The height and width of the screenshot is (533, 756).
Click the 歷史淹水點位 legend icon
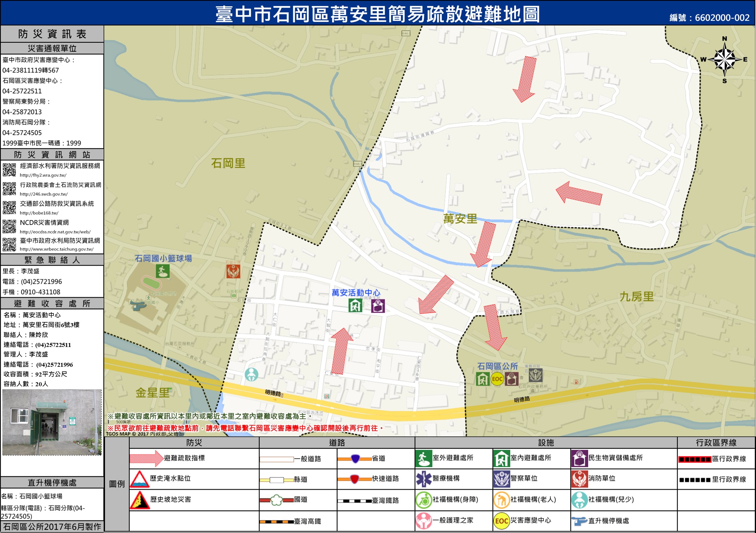coord(140,479)
